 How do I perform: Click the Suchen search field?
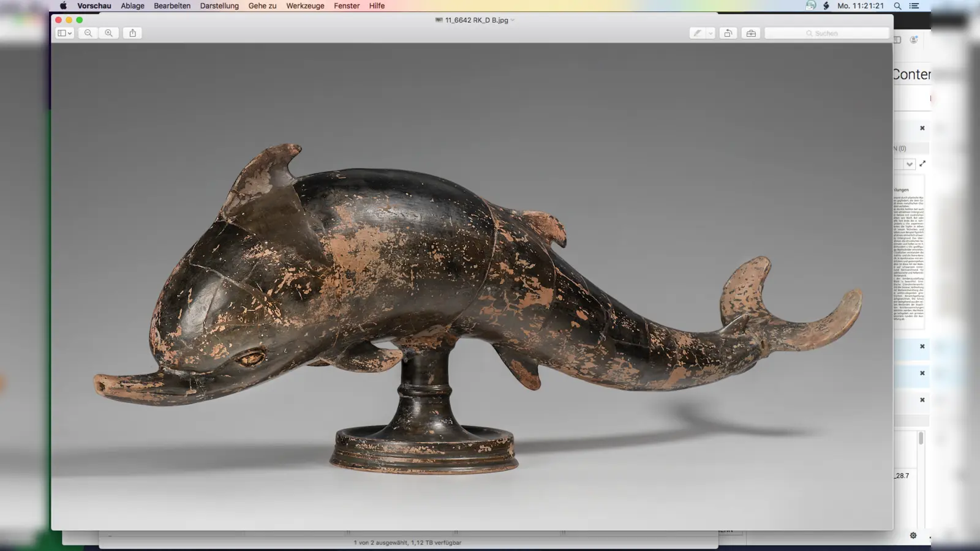pos(826,33)
